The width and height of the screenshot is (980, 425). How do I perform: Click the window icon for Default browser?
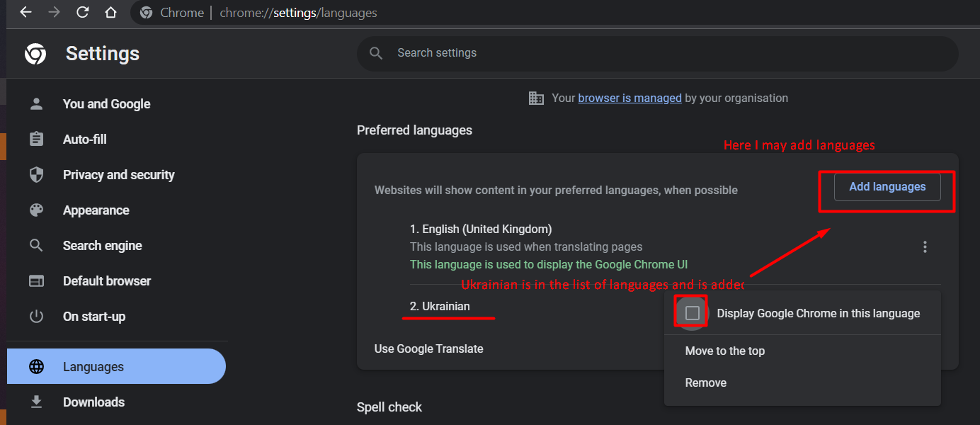click(x=36, y=281)
